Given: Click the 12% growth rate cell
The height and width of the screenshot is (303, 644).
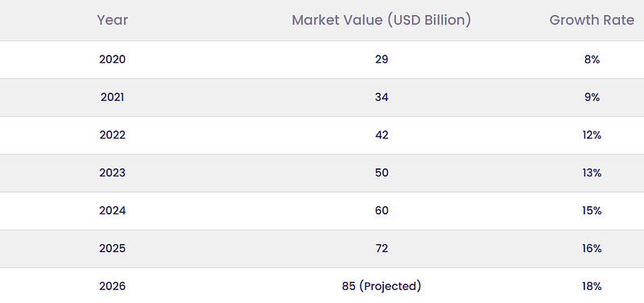Looking at the screenshot, I should click(592, 135).
